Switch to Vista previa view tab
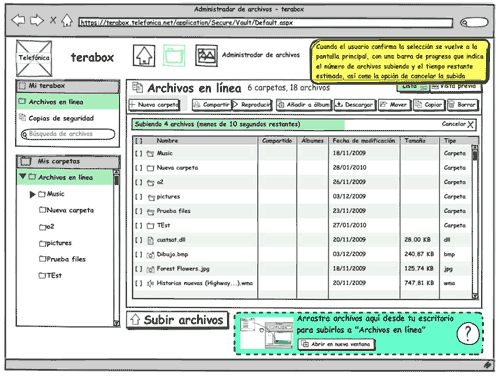This screenshot has width=500, height=376. [455, 86]
